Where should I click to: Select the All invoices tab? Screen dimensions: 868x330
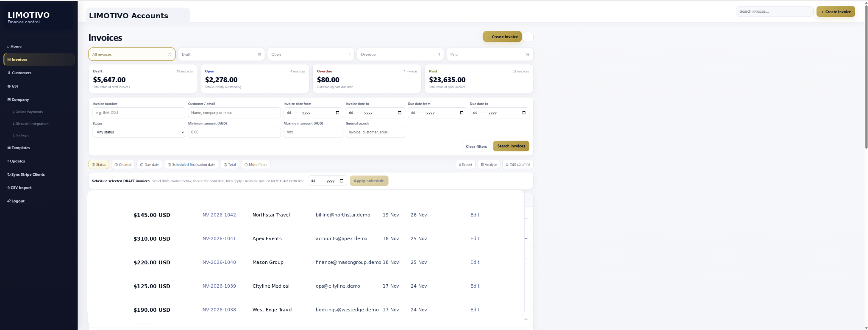(x=132, y=54)
